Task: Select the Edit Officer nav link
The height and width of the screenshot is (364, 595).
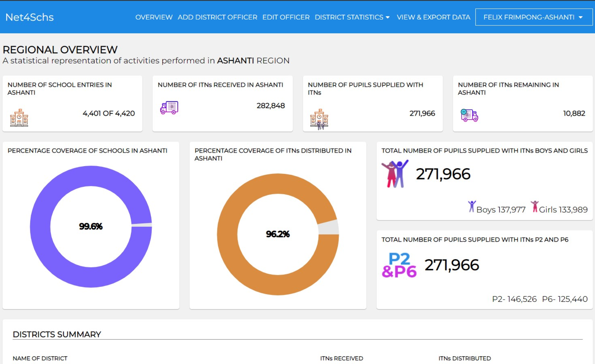Action: [x=286, y=17]
